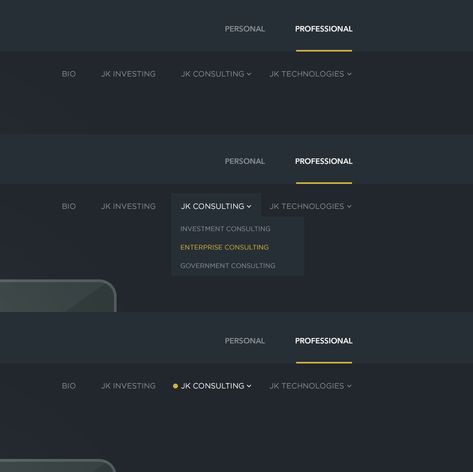Expand JK Technologies in the bottom navbar
The width and height of the screenshot is (473, 472).
point(310,386)
